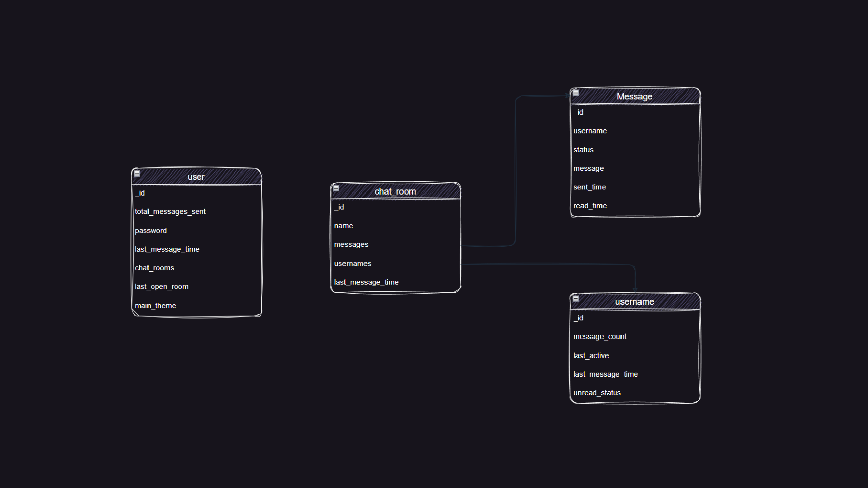
Task: Click the read_time field in Message table
Action: point(590,206)
